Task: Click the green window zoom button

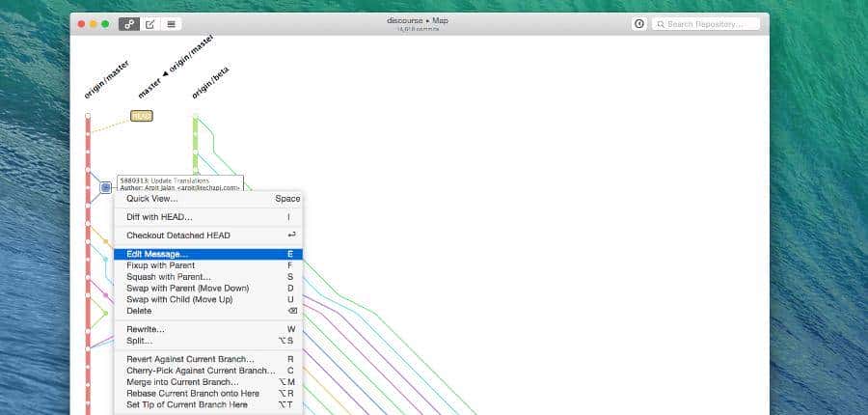Action: (x=105, y=24)
